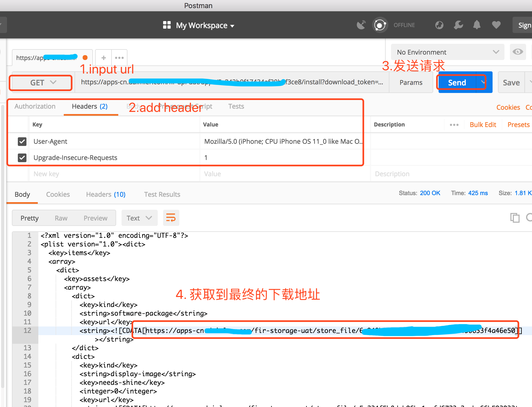Viewport: 532px width, 407px height.
Task: Click the heart icon in header
Action: 496,25
